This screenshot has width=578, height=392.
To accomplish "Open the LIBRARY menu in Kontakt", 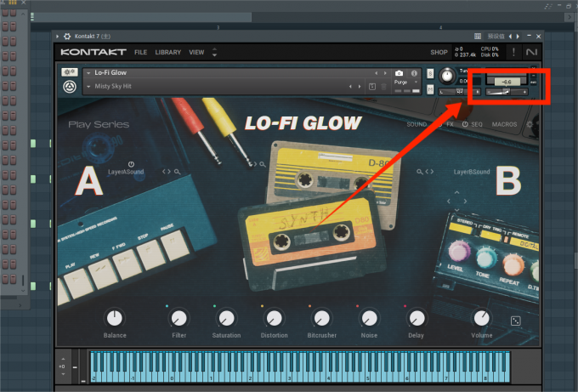I will [x=167, y=53].
